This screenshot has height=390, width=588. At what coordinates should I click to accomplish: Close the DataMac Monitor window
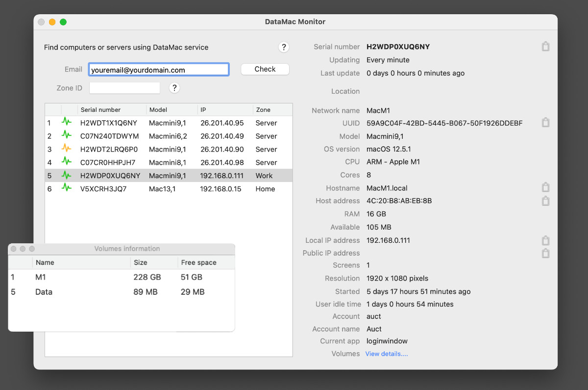41,22
